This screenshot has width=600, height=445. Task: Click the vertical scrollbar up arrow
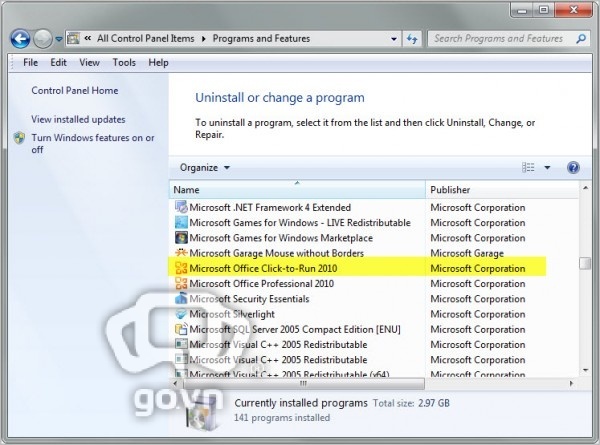(x=585, y=188)
